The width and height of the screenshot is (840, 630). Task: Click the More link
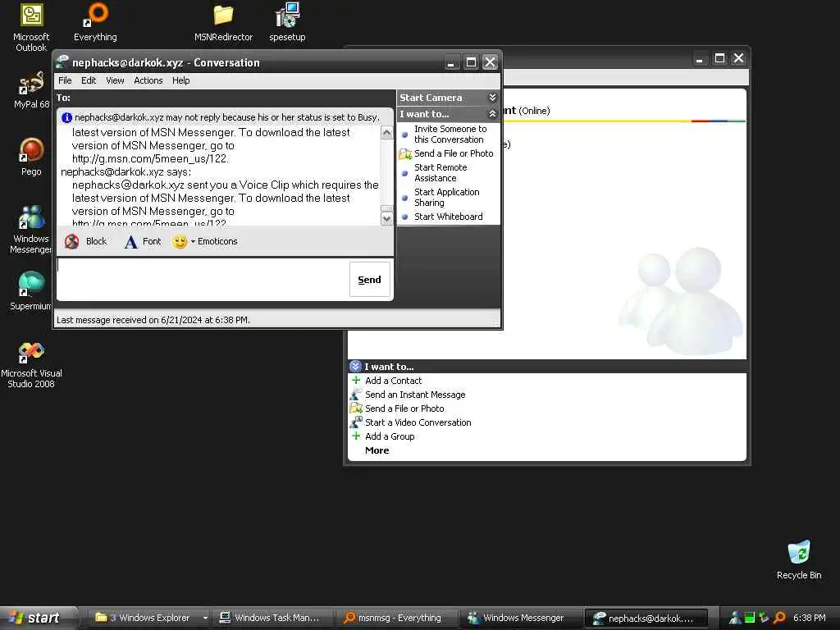pos(377,450)
